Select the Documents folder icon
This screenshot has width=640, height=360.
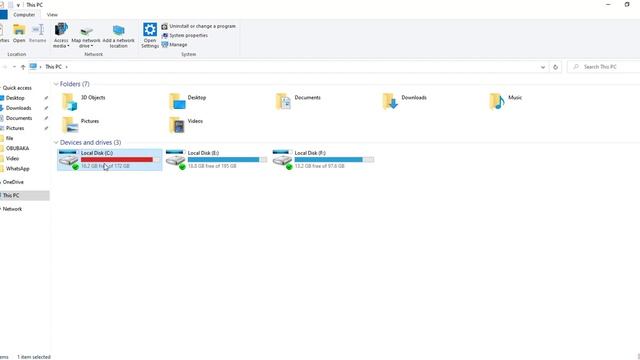(x=284, y=102)
